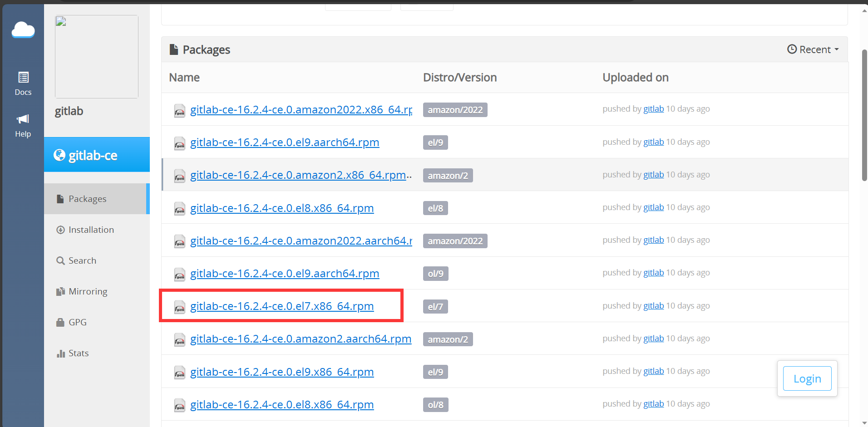Open the Help megaphone icon
This screenshot has width=868, height=427.
pos(23,126)
